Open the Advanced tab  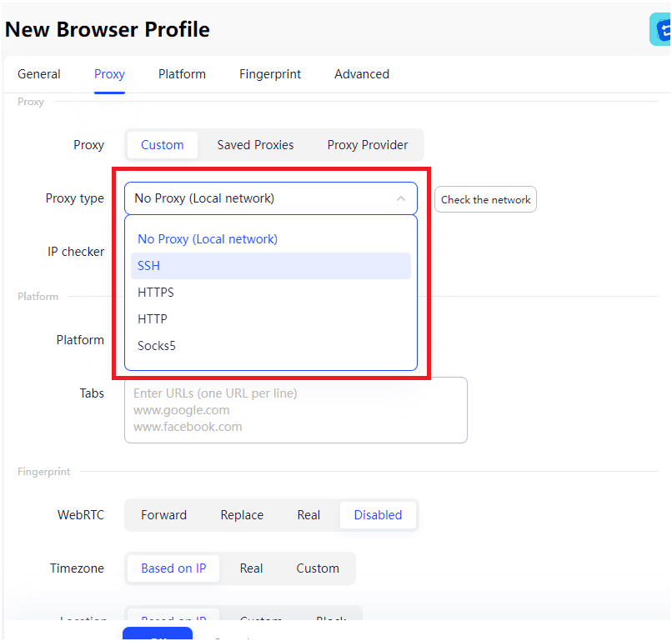tap(362, 74)
